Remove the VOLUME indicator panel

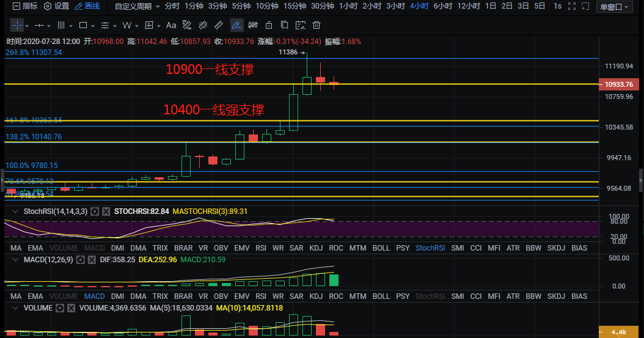click(71, 308)
